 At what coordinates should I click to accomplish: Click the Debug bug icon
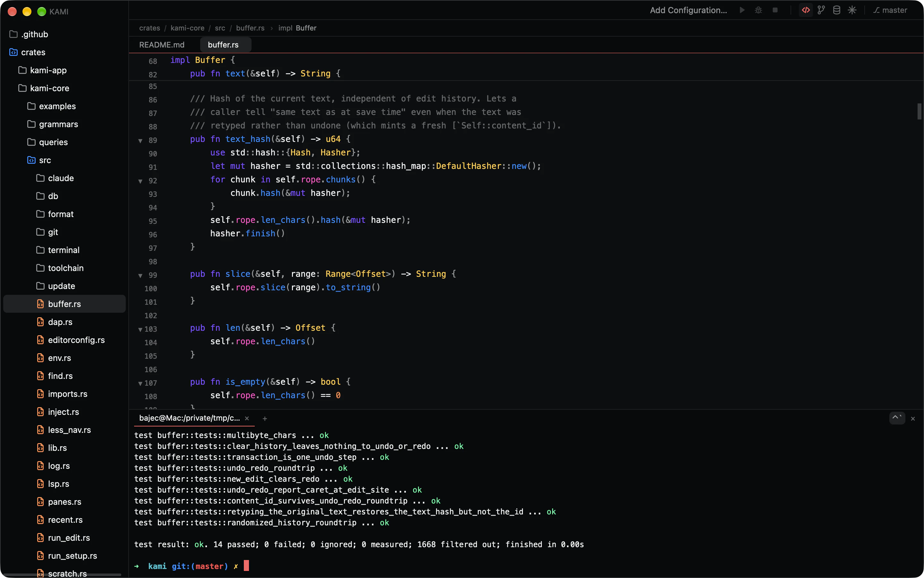pos(758,10)
